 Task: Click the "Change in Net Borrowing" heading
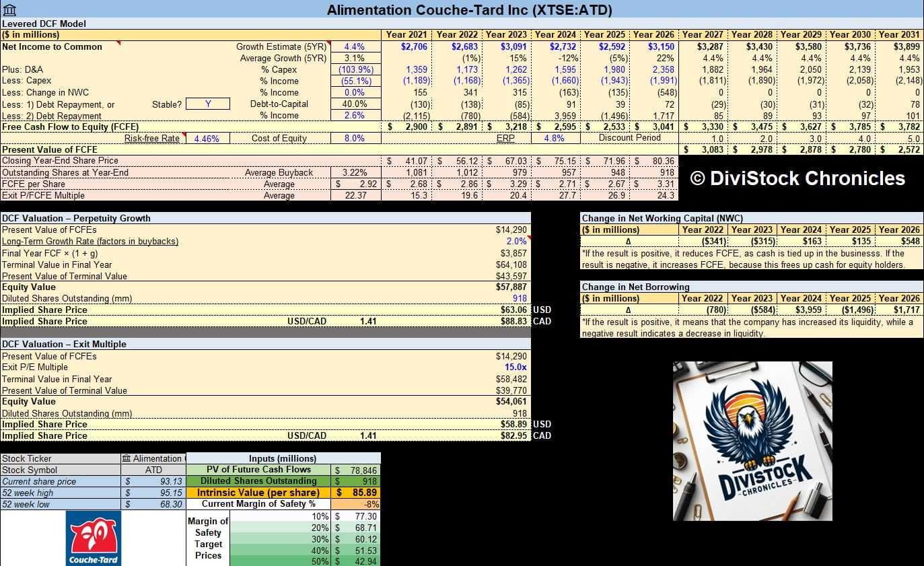635,287
